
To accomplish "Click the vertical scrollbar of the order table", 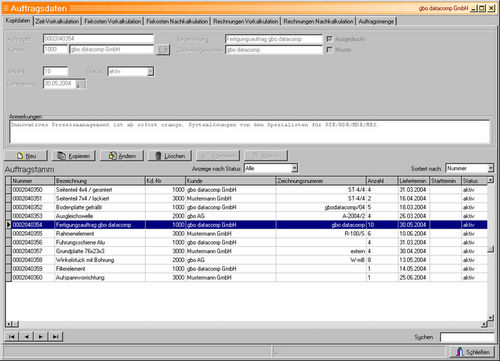I will click(490, 249).
